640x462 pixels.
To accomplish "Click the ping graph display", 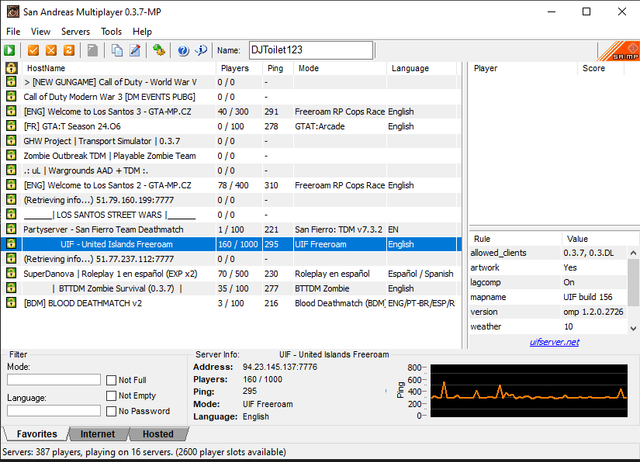I will pos(529,391).
